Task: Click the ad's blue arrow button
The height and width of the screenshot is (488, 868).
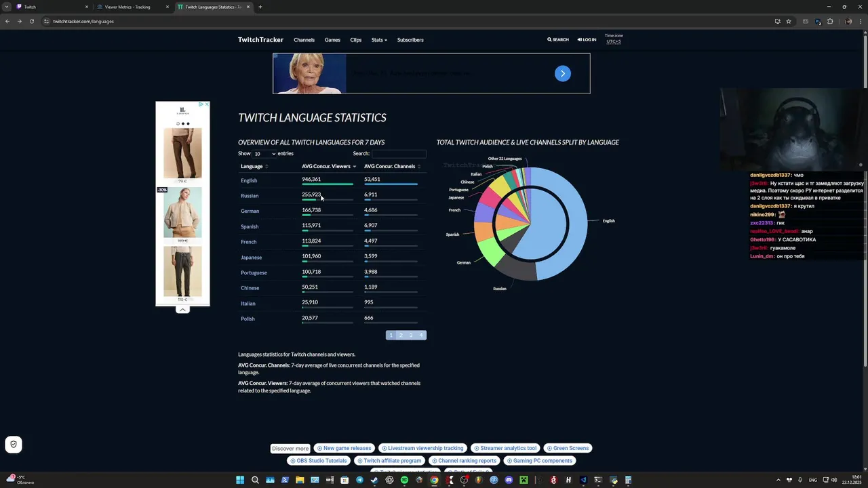Action: point(563,73)
